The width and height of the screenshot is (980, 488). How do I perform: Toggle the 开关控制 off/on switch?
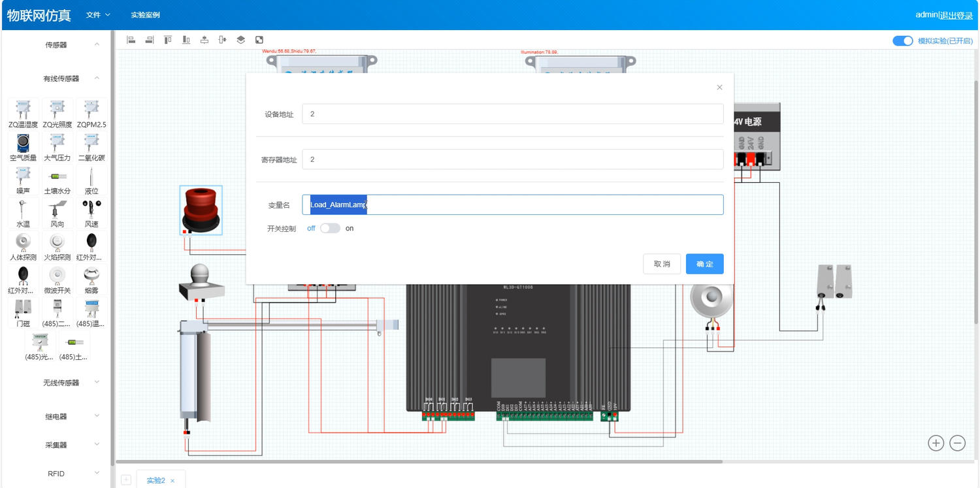pyautogui.click(x=330, y=229)
